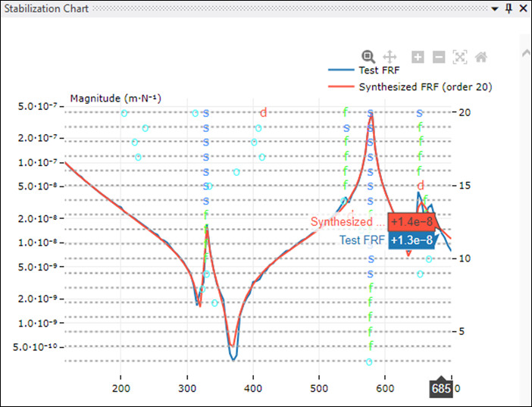Click the Stabilization Chart title

pyautogui.click(x=46, y=8)
